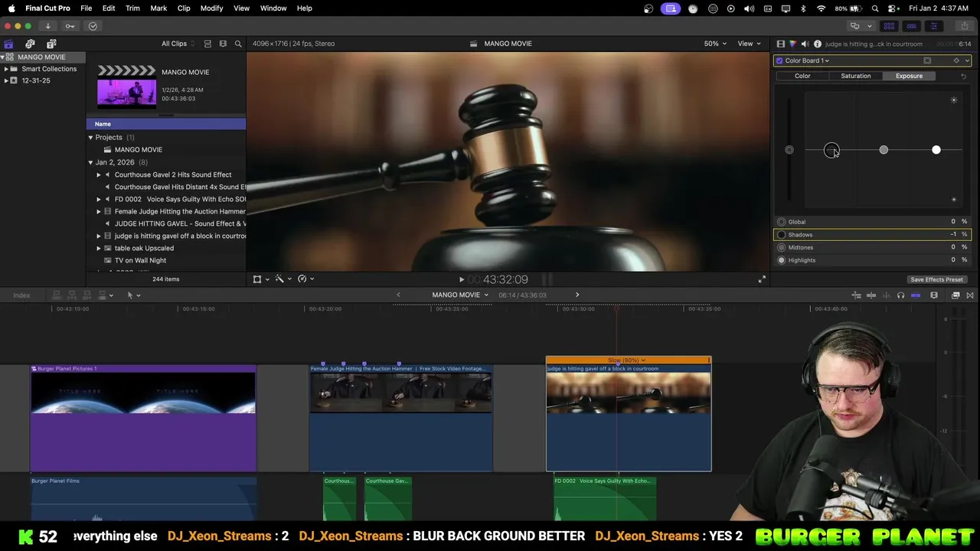Add keyframe diamond for Color Board 1
The height and width of the screenshot is (551, 980).
click(955, 60)
